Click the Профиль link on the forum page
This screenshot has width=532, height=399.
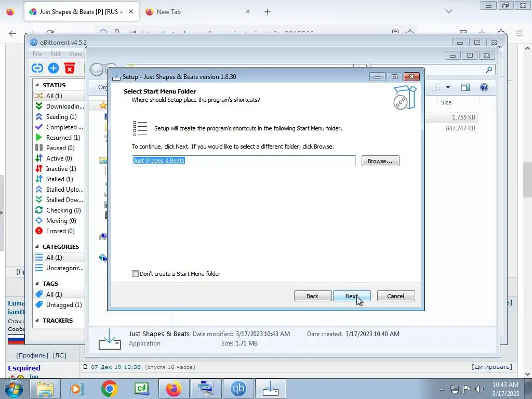tap(32, 355)
